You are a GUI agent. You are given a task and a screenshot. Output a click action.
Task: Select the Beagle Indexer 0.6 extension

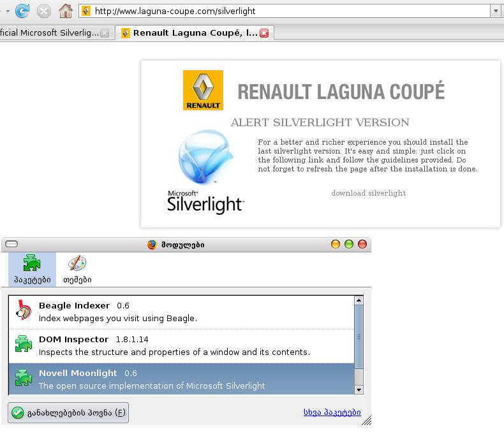click(182, 312)
